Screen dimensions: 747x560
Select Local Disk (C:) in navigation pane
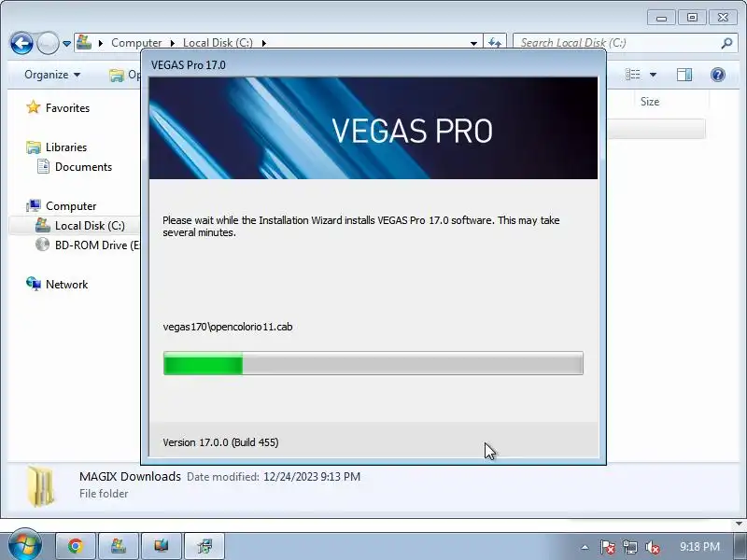click(90, 226)
